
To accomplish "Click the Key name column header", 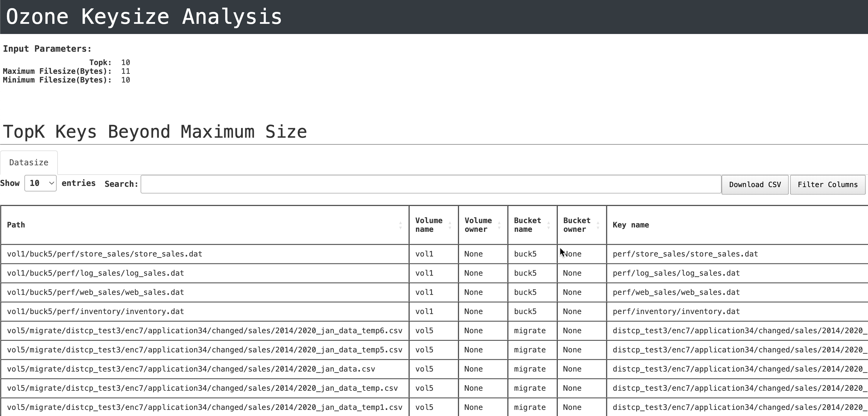I will [630, 225].
